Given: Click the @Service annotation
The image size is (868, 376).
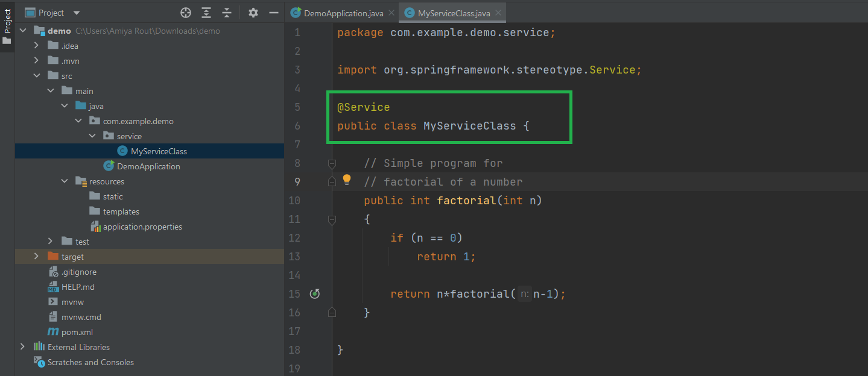Looking at the screenshot, I should pyautogui.click(x=364, y=107).
